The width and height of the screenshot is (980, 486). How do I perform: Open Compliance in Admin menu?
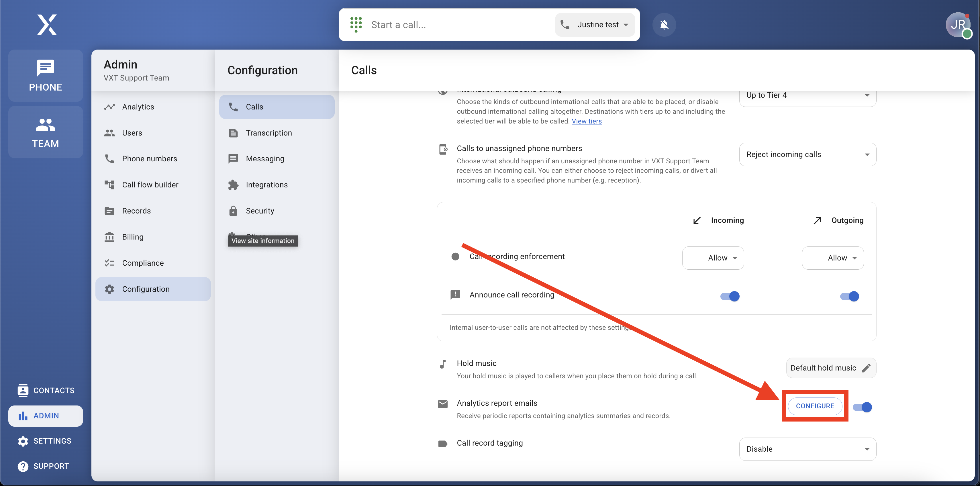tap(153, 263)
